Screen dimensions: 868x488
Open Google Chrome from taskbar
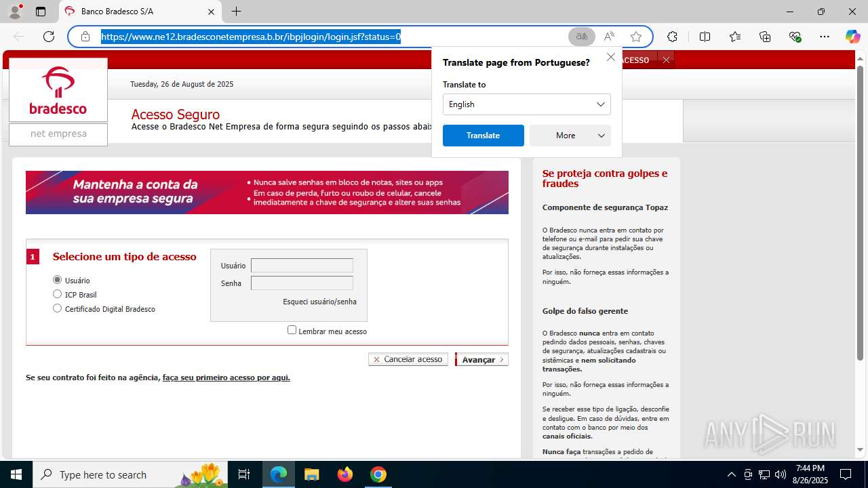pos(378,474)
